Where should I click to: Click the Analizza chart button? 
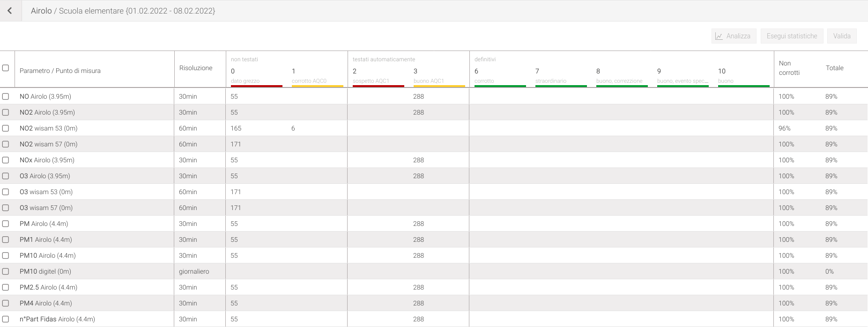(x=734, y=36)
